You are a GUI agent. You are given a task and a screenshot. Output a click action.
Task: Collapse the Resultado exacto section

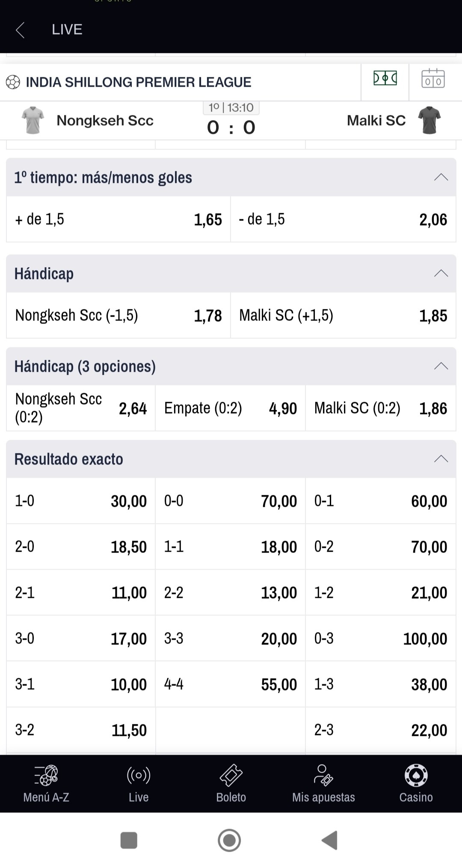point(441,459)
